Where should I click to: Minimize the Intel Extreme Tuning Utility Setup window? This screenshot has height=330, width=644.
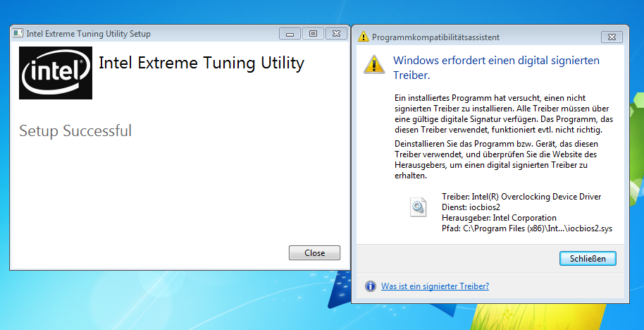point(290,34)
